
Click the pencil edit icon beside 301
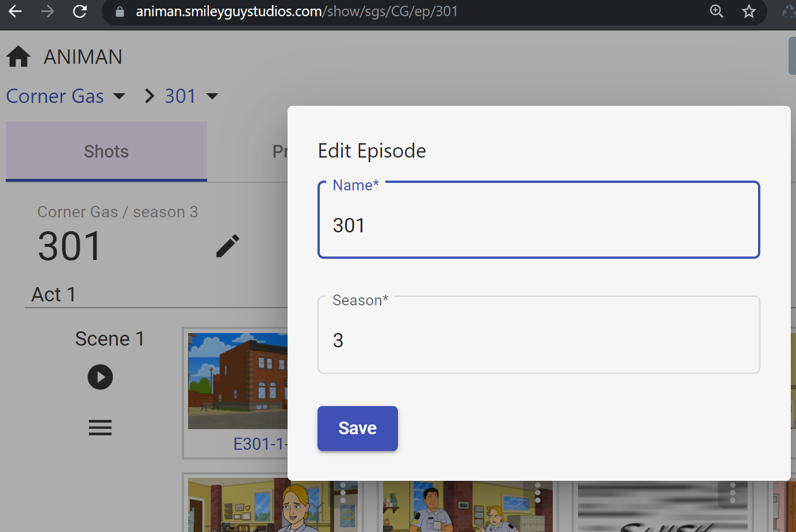228,246
